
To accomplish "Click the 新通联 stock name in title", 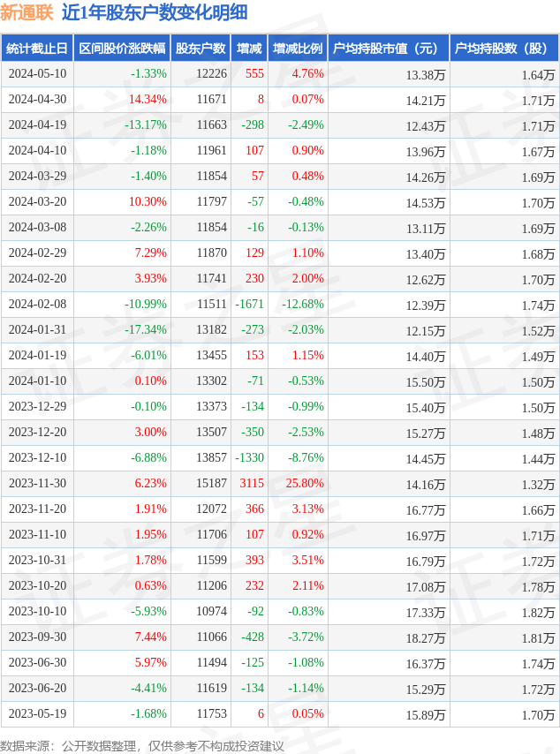I will tap(26, 12).
